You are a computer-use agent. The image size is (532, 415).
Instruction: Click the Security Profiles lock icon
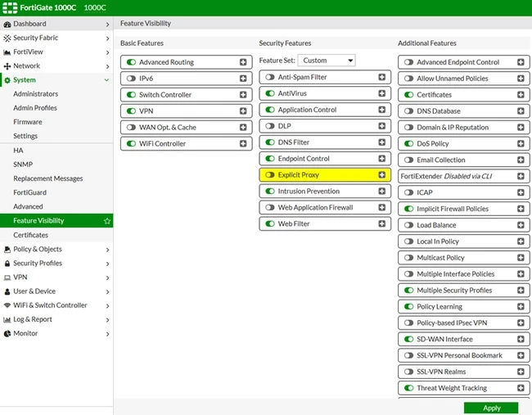(x=7, y=264)
